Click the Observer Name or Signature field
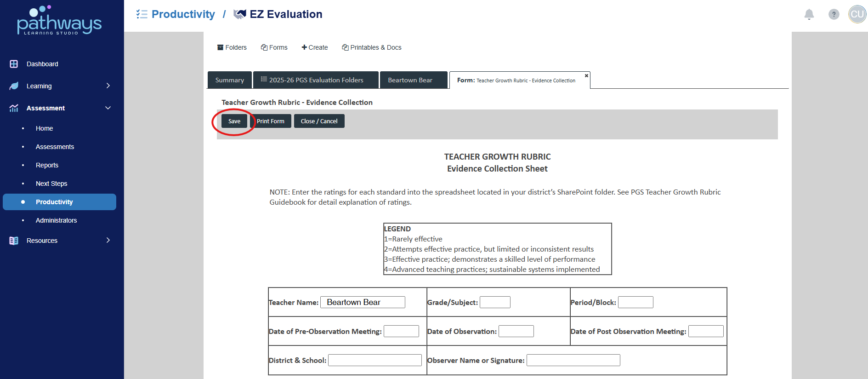868x379 pixels. coord(573,360)
